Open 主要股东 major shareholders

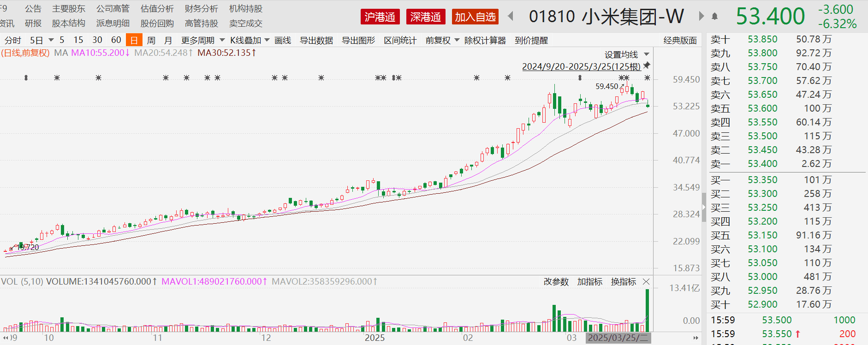[x=69, y=9]
